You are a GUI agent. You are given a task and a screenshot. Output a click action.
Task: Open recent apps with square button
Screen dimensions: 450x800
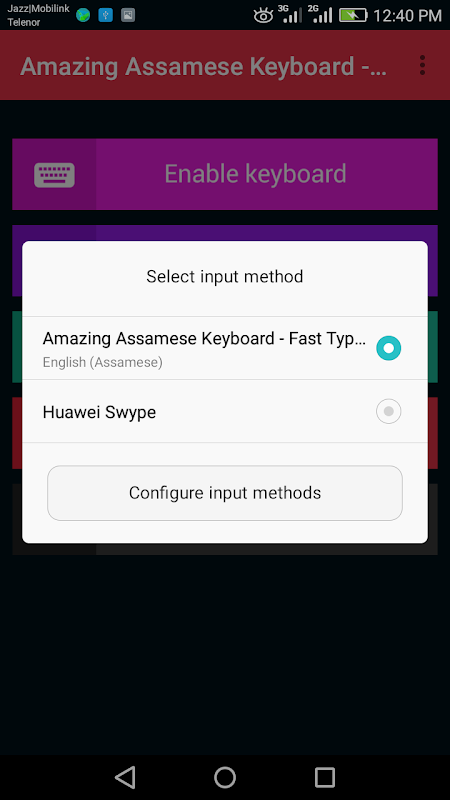[325, 778]
